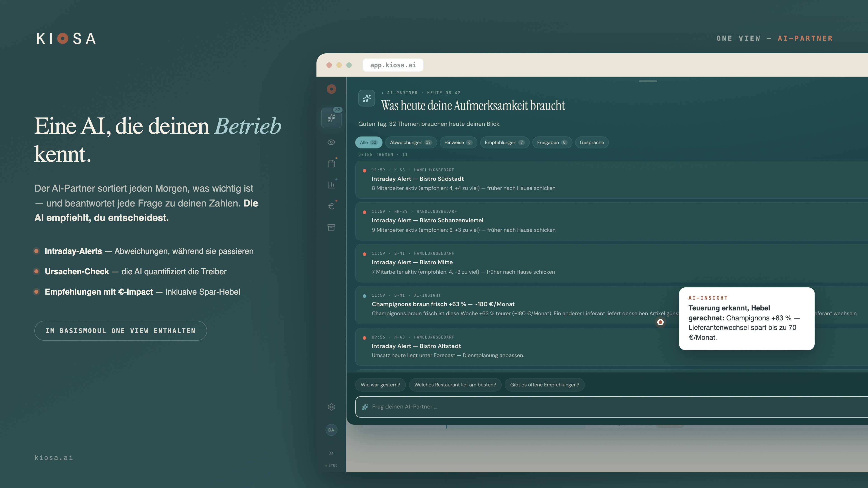Click the 'Wie war gestern?' suggestion
Image resolution: width=868 pixels, height=488 pixels.
pos(380,385)
